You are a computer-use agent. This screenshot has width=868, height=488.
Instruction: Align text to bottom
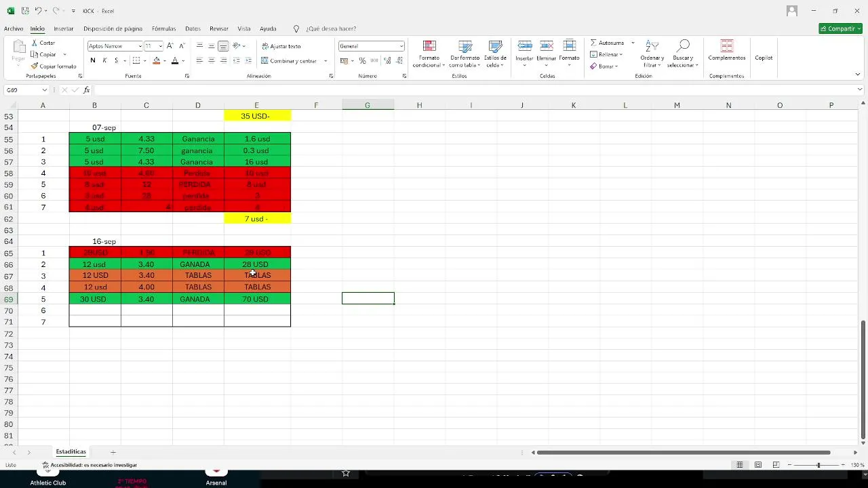pos(223,46)
